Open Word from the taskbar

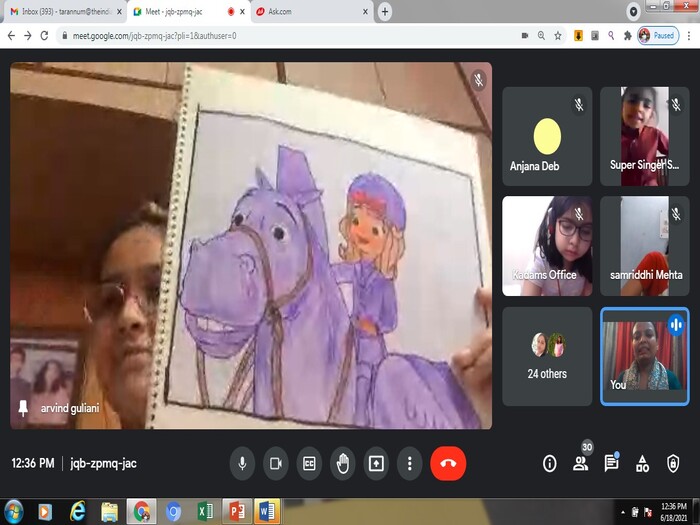pyautogui.click(x=267, y=512)
